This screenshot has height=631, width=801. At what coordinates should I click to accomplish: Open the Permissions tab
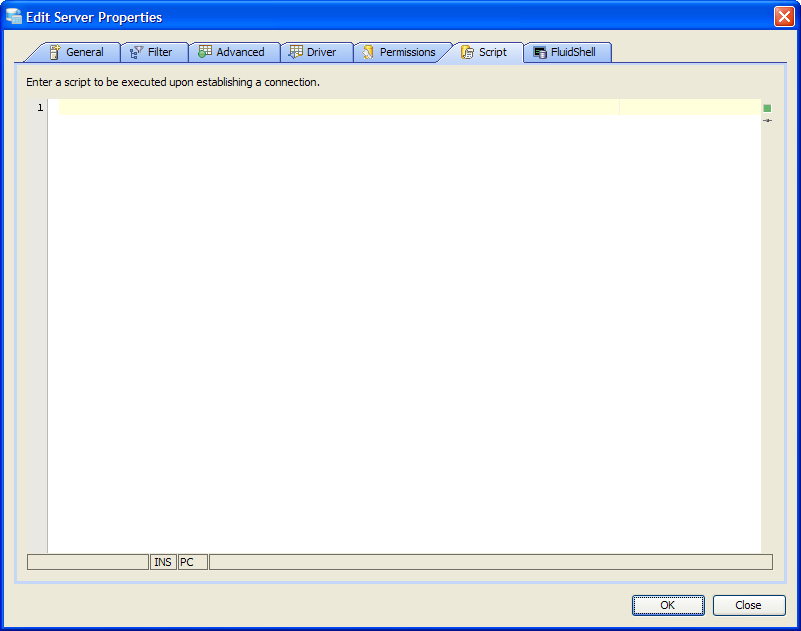[403, 52]
